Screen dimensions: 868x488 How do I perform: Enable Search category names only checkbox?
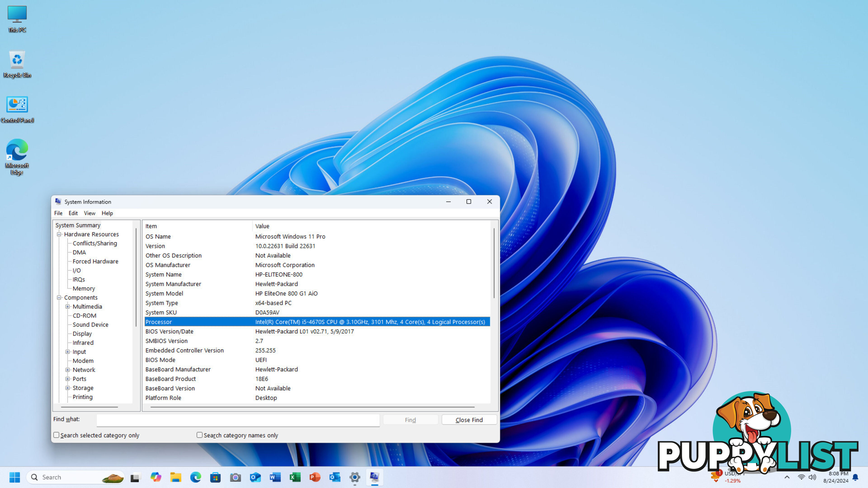(199, 435)
